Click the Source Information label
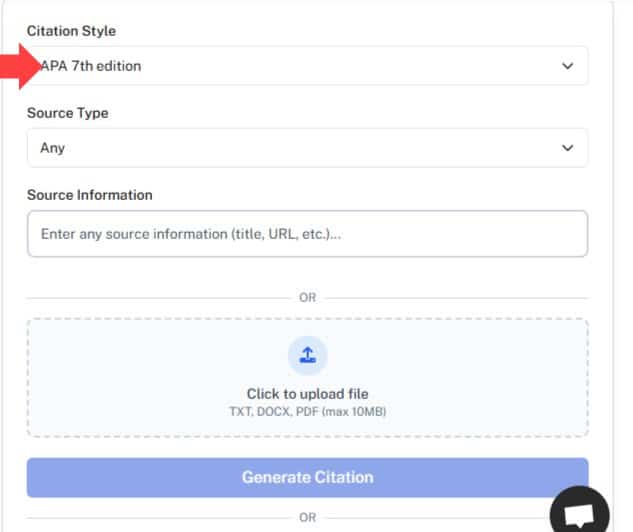The image size is (633, 532). 89,195
